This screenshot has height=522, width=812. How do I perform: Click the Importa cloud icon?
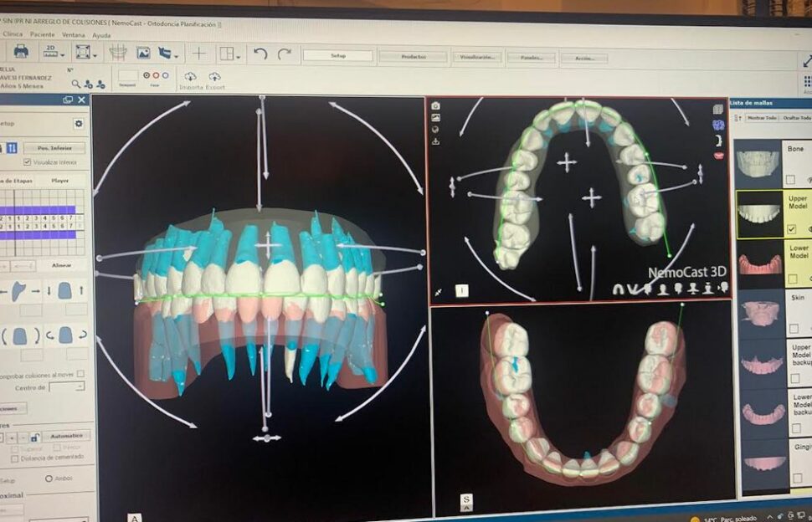(191, 78)
